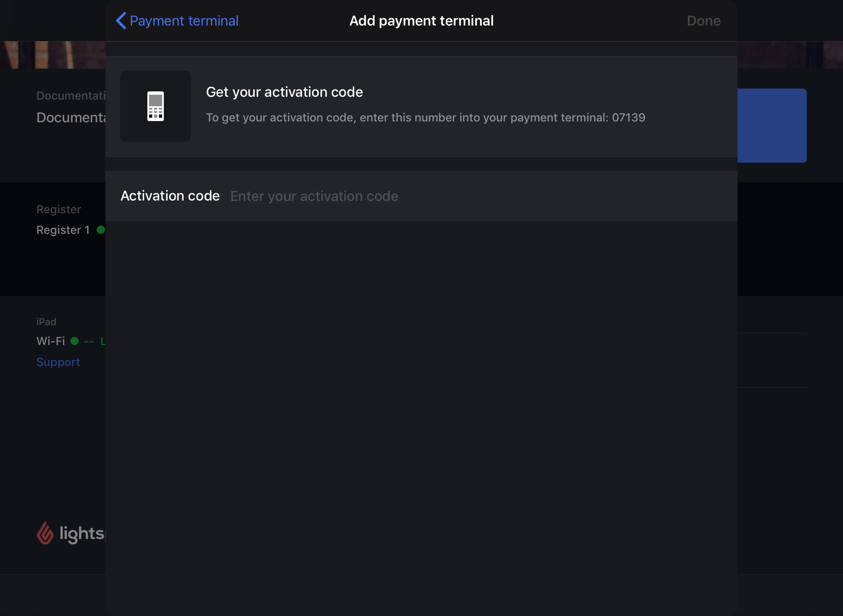Open the Support page
Screen dimensions: 843x616
coord(58,362)
